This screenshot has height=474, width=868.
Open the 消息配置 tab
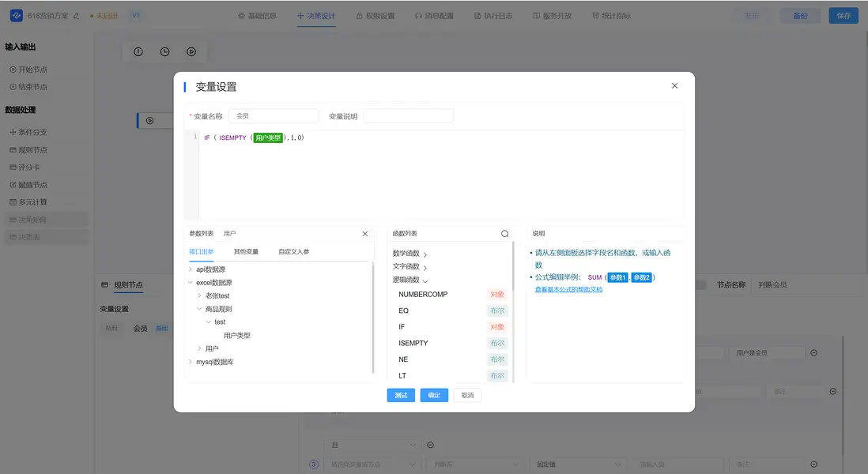[x=434, y=16]
